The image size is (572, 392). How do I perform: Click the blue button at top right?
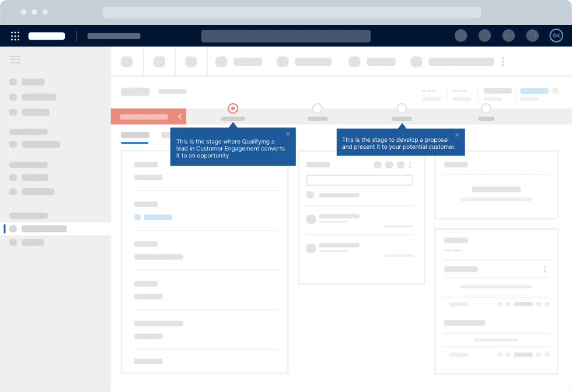[534, 91]
